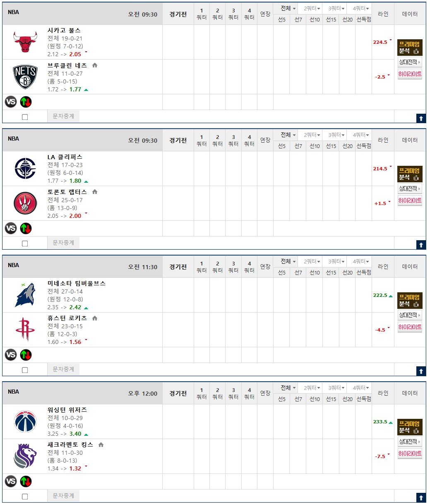
Task: Select the Wizards vs Kings game checkbox
Action: click(x=25, y=497)
